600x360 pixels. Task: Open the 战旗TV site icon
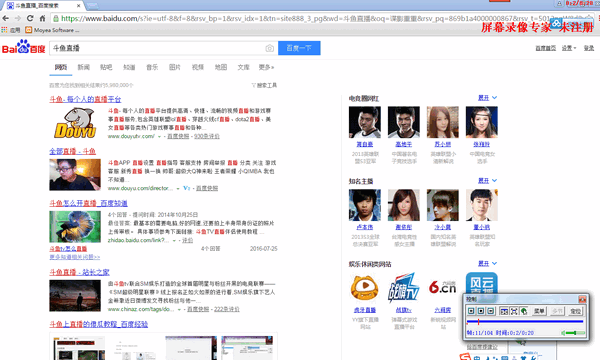click(x=404, y=288)
